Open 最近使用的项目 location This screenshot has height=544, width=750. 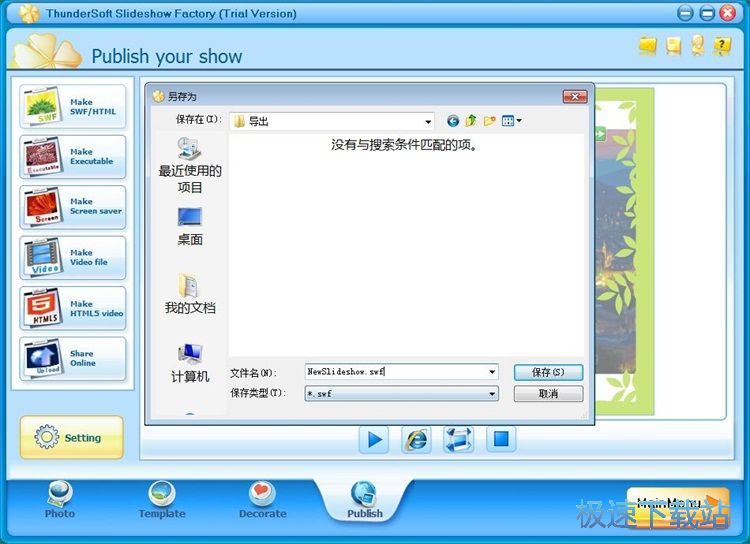click(190, 165)
